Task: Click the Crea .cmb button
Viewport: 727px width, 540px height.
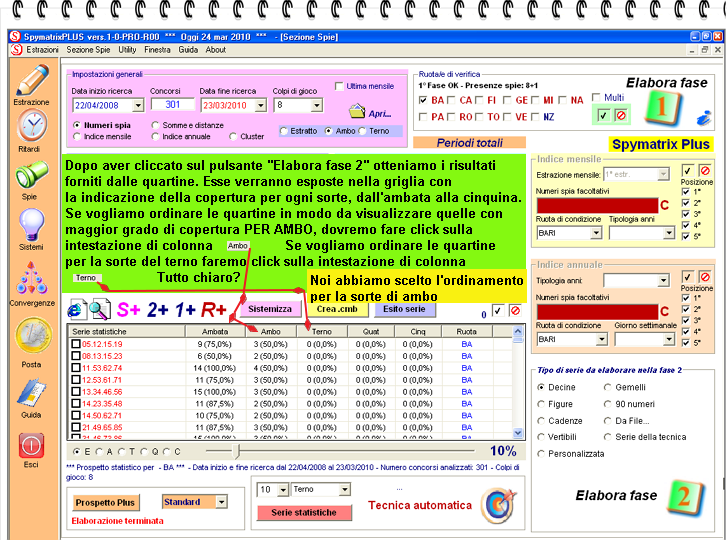Action: point(337,309)
